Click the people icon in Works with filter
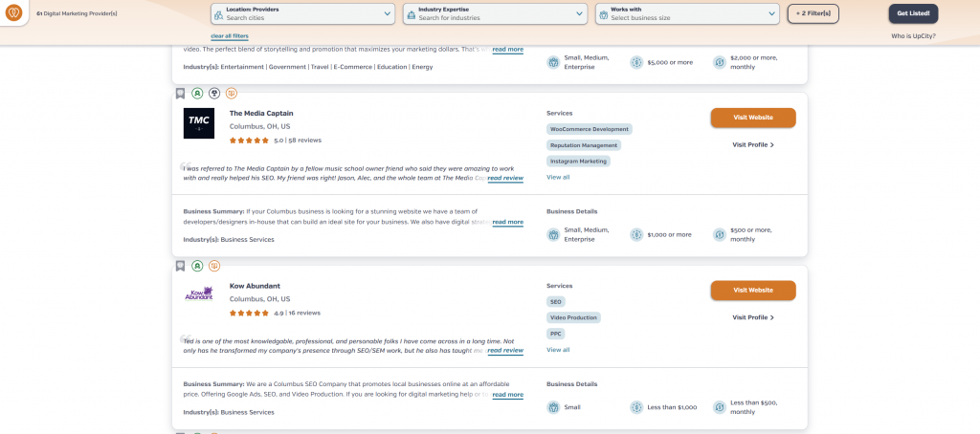The width and height of the screenshot is (980, 434). pos(603,14)
